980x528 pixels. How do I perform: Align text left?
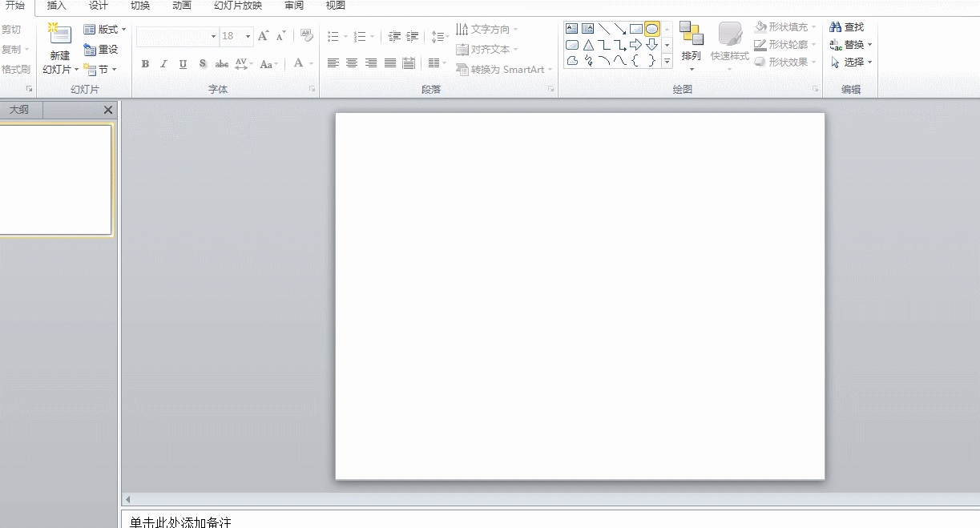pos(333,63)
